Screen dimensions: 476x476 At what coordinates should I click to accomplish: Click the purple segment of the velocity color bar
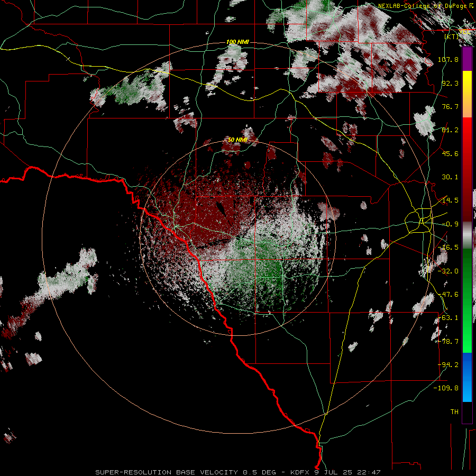[467, 59]
